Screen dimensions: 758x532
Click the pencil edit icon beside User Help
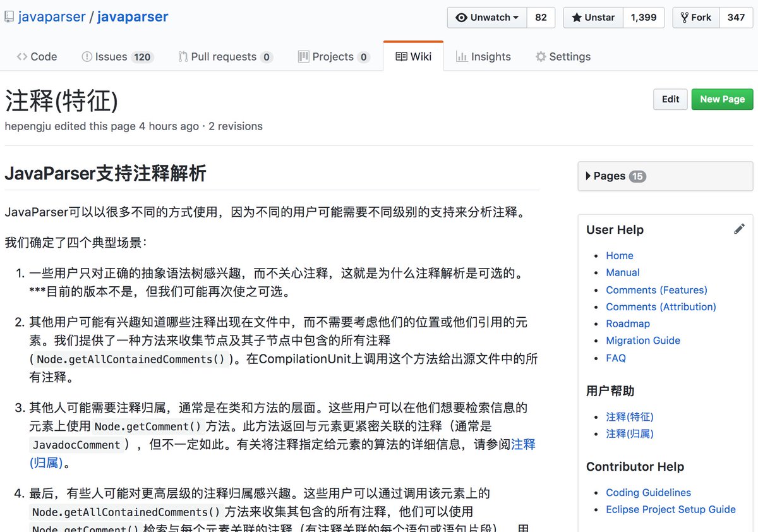739,229
